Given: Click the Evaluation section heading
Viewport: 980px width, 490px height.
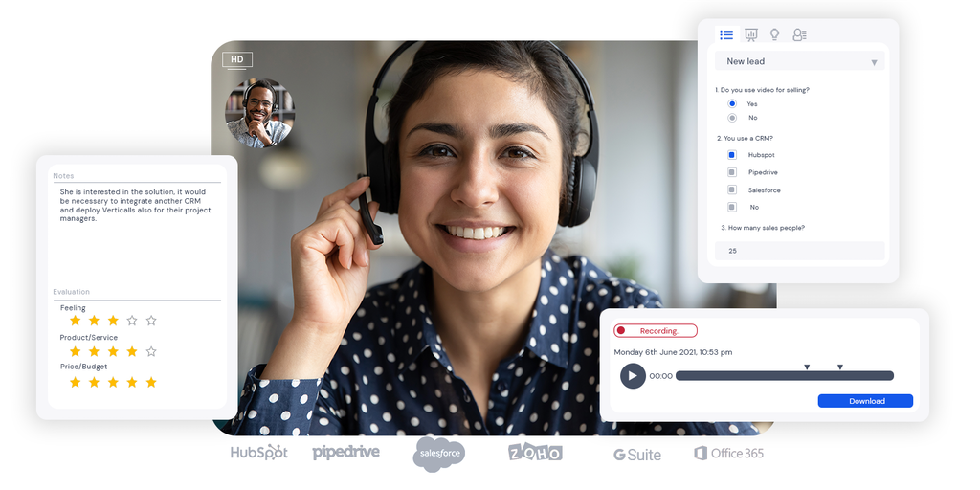Looking at the screenshot, I should 71,292.
